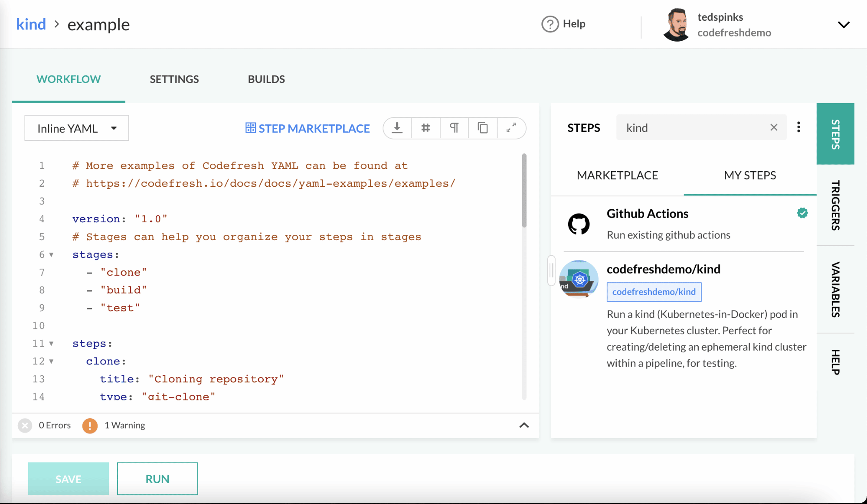This screenshot has height=504, width=867.
Task: Clear the kind search text with X
Action: pos(774,127)
